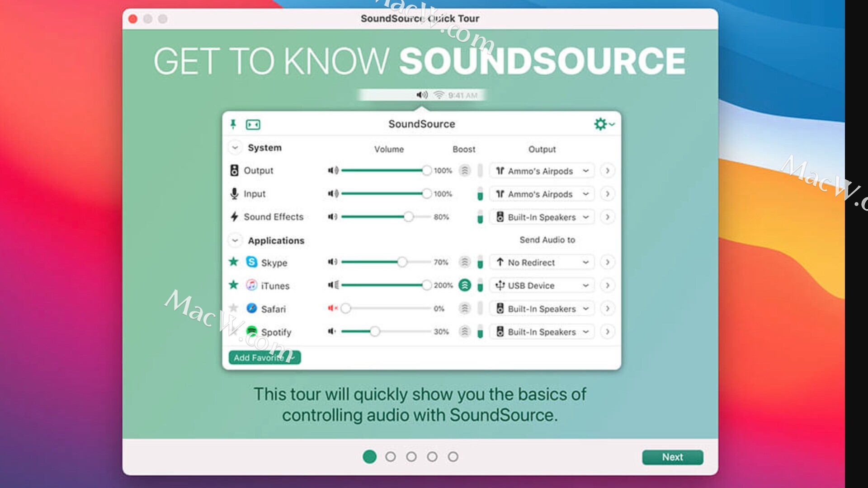Open Sound Effects Built-In Speakers dropdown

[x=542, y=217]
